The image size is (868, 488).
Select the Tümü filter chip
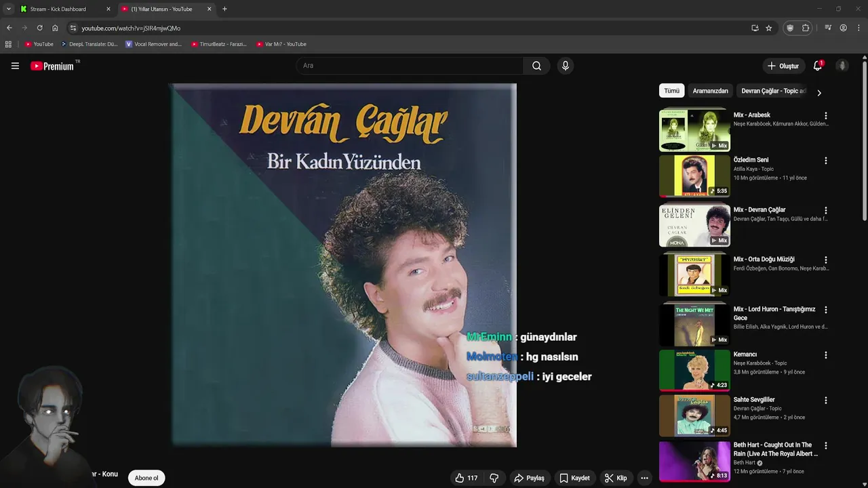click(671, 91)
